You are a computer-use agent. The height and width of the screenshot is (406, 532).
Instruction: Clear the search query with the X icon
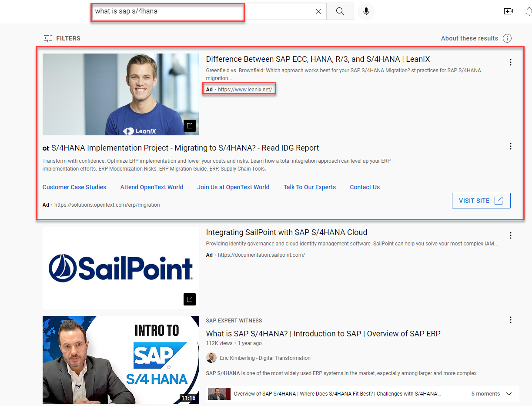tap(318, 11)
